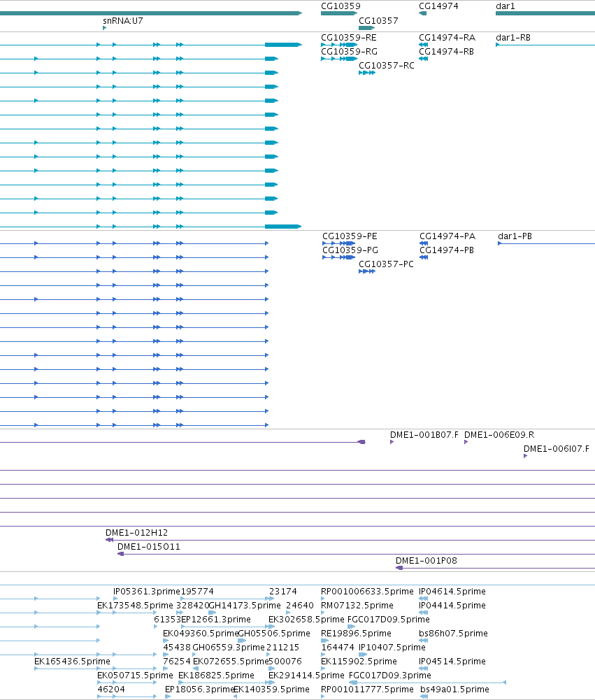Viewport: 595px width, 700px height.
Task: Click cDNA label bs49a01.5prime
Action: pos(454,690)
